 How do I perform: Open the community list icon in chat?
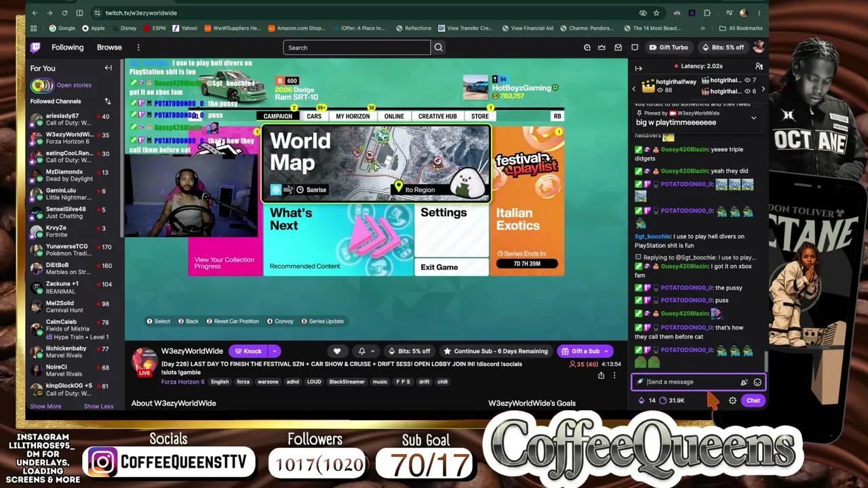tap(759, 66)
